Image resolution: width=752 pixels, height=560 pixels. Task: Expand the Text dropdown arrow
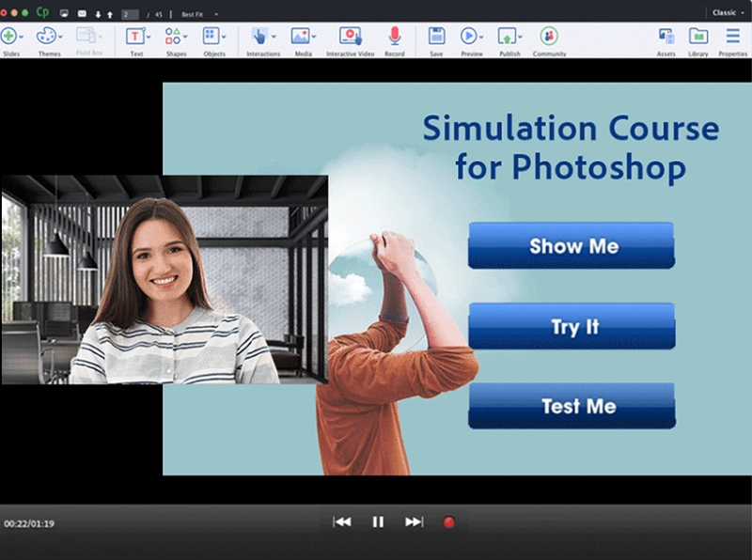pos(149,37)
